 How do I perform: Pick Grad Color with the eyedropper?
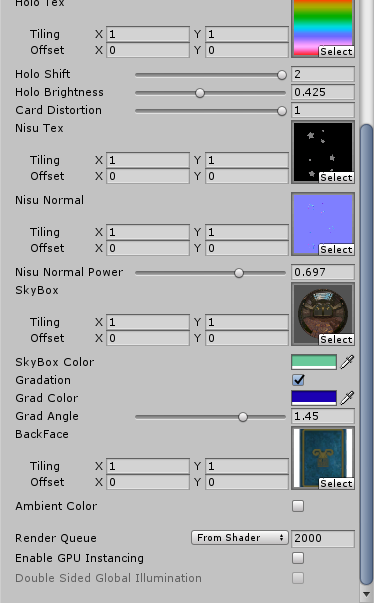[347, 398]
